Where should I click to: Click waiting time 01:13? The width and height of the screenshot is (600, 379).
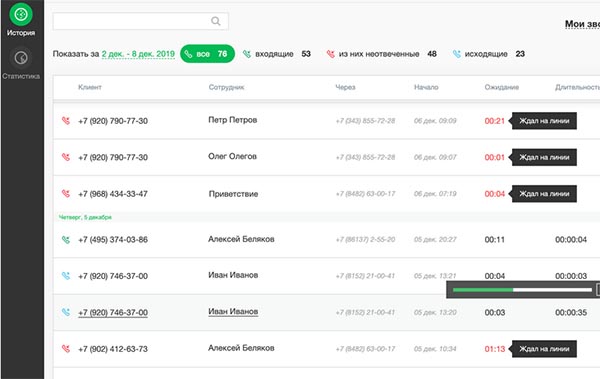pos(495,349)
